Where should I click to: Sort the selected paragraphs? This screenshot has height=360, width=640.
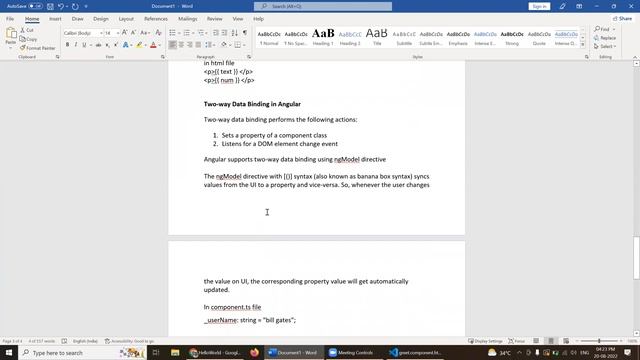[235, 33]
